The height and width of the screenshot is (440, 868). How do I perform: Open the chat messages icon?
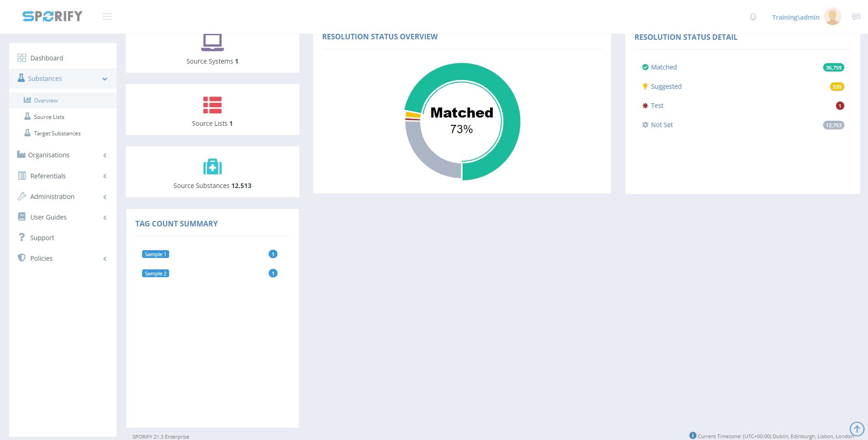(x=856, y=17)
